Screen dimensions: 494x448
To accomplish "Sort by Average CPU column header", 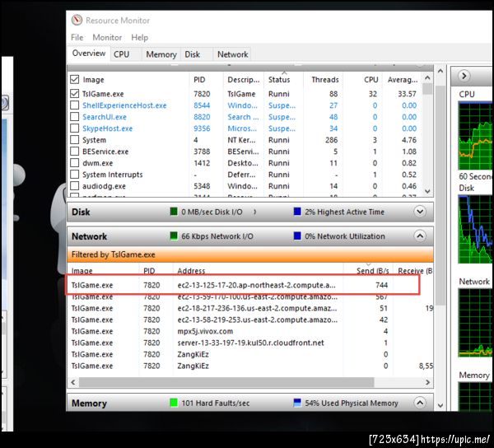I will 402,80.
